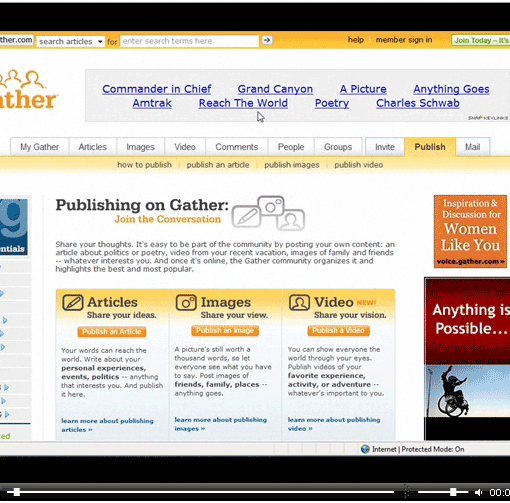The height and width of the screenshot is (503, 510).
Task: Click the video progress bar handle
Action: 16,492
